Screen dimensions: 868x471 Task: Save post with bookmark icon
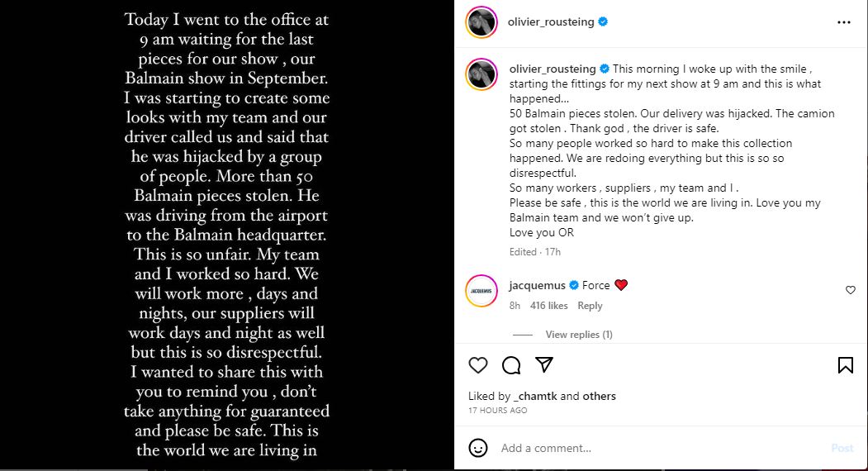click(846, 365)
